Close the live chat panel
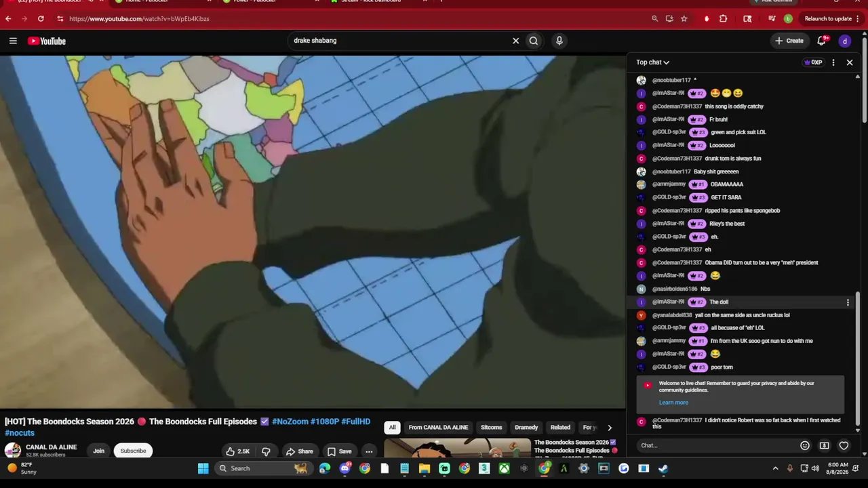868x488 pixels. pyautogui.click(x=850, y=62)
